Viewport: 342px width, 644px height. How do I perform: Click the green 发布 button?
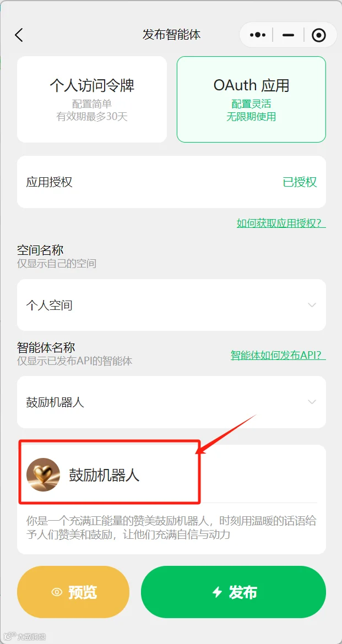(234, 592)
